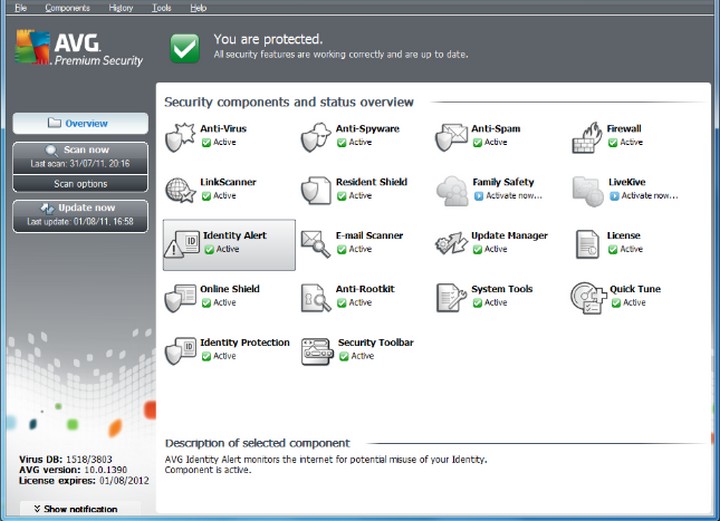
Task: Open the History menu
Action: click(121, 8)
